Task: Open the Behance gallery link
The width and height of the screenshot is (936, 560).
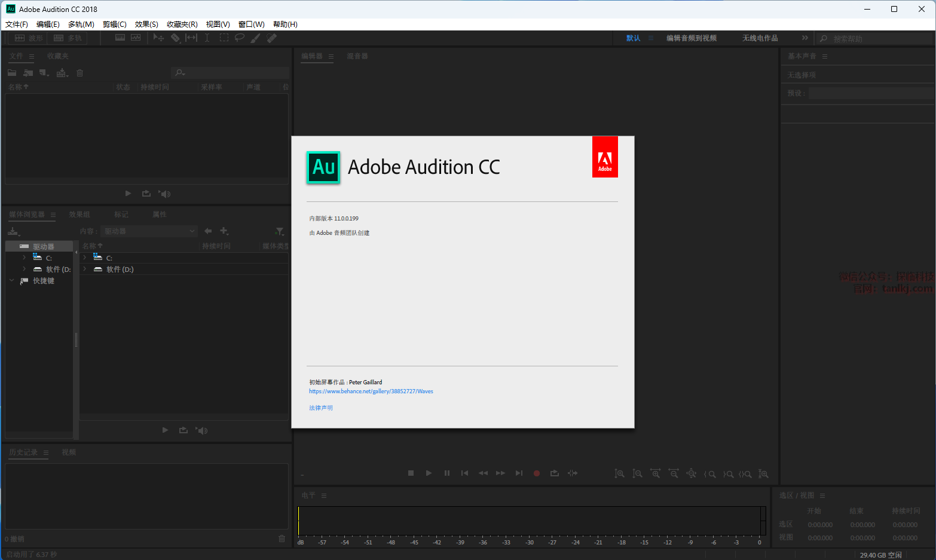Action: click(371, 391)
